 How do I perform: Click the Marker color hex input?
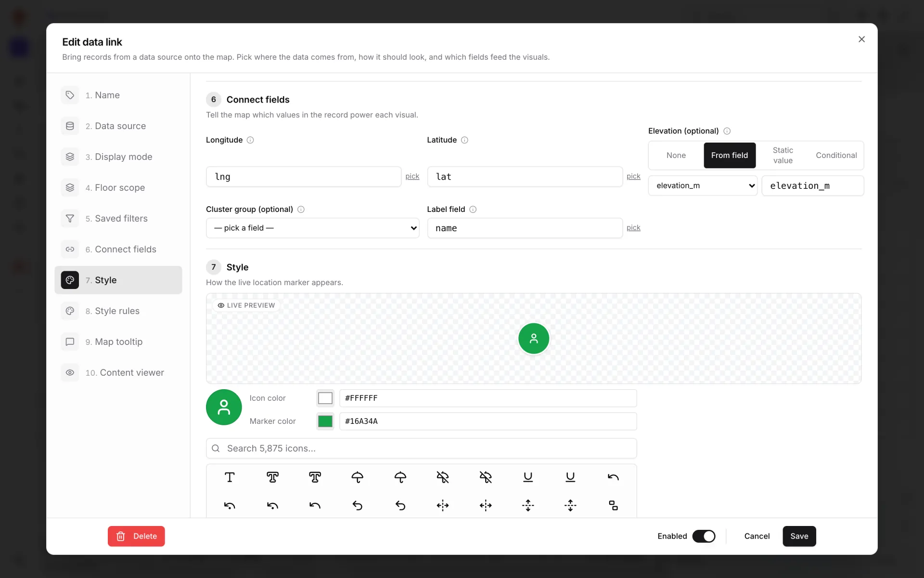click(x=488, y=421)
